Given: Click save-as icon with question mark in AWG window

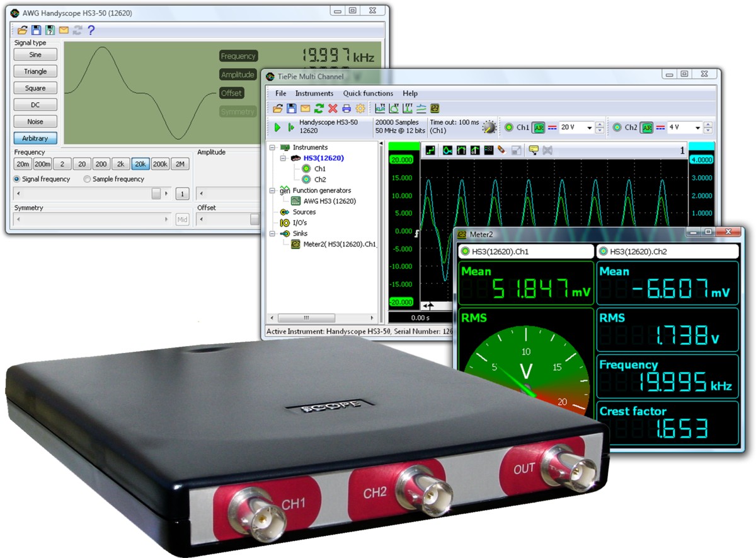Looking at the screenshot, I should click(x=50, y=30).
